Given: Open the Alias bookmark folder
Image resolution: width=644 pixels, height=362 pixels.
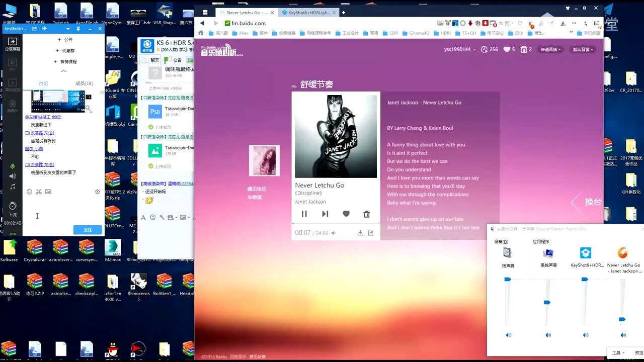Looking at the screenshot, I should (239, 33).
